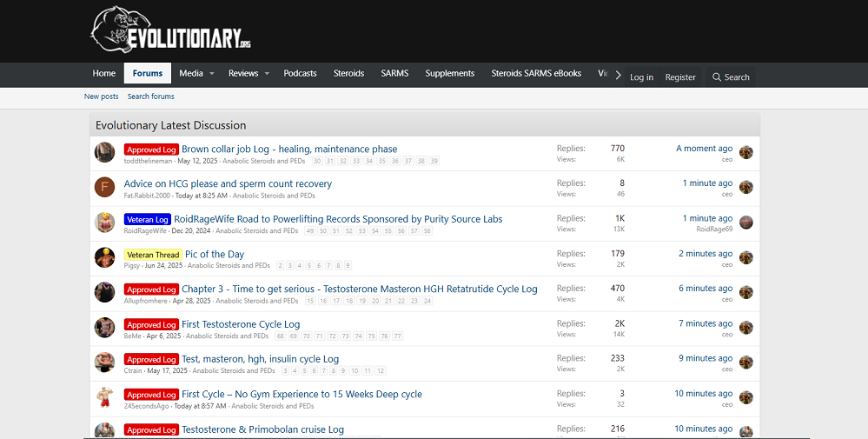Click the Log in button
This screenshot has height=439, width=868.
pyautogui.click(x=641, y=77)
